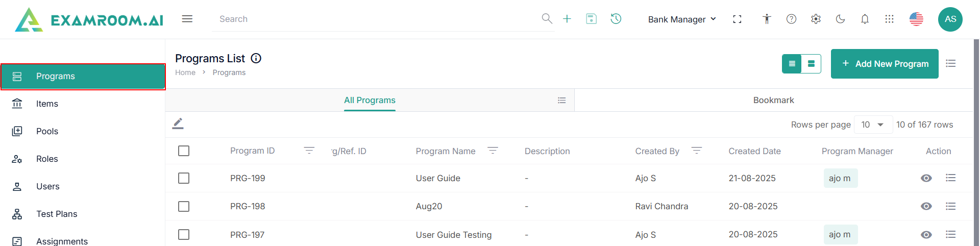980x246 pixels.
Task: Click into the Search field
Action: (x=378, y=19)
